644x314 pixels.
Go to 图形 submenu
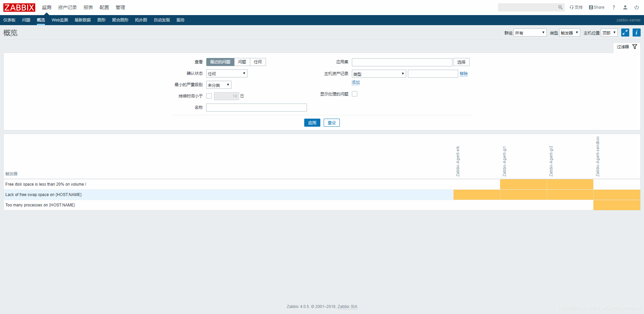click(102, 20)
